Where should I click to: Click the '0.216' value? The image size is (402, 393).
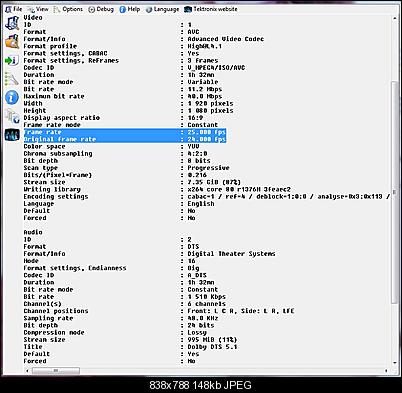coord(197,175)
